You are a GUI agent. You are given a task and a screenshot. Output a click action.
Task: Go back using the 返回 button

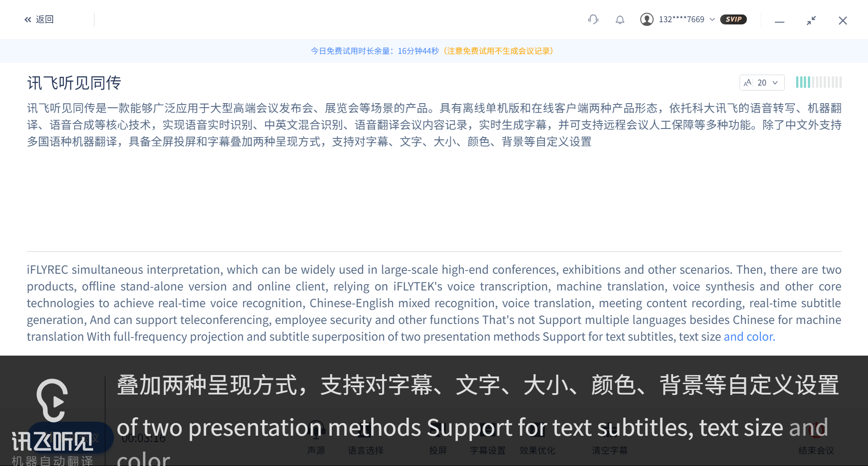[x=39, y=19]
